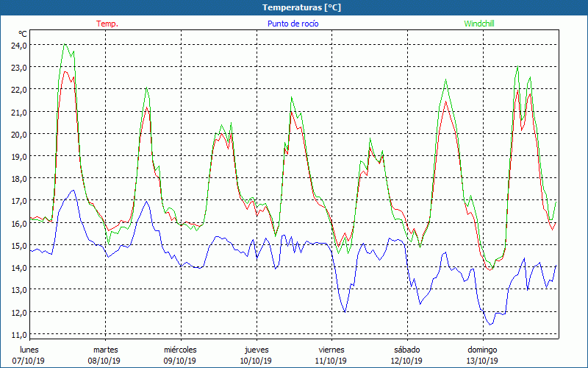The height and width of the screenshot is (368, 588).
Task: Click the '16,0' y-axis value
Action: click(19, 224)
